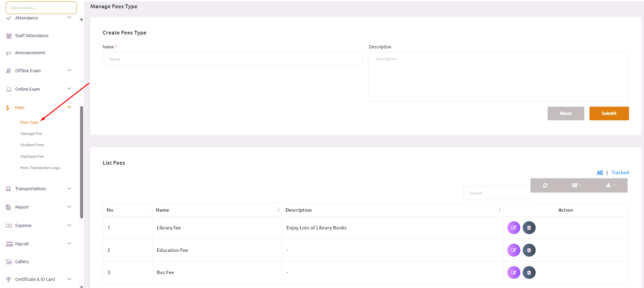Open Manage Fee submenu item

point(31,134)
